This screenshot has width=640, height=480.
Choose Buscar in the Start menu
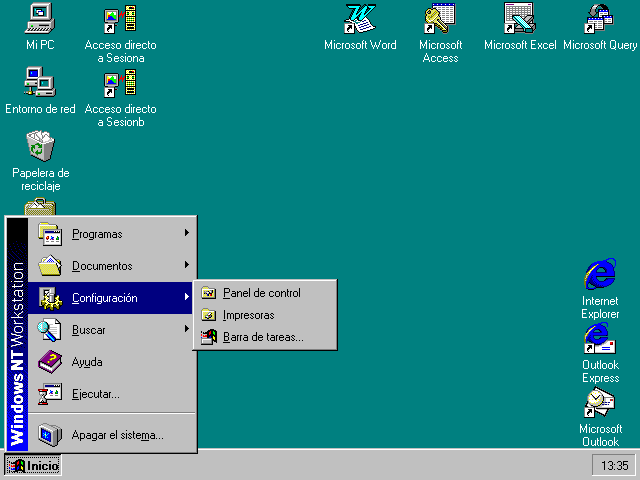point(112,330)
